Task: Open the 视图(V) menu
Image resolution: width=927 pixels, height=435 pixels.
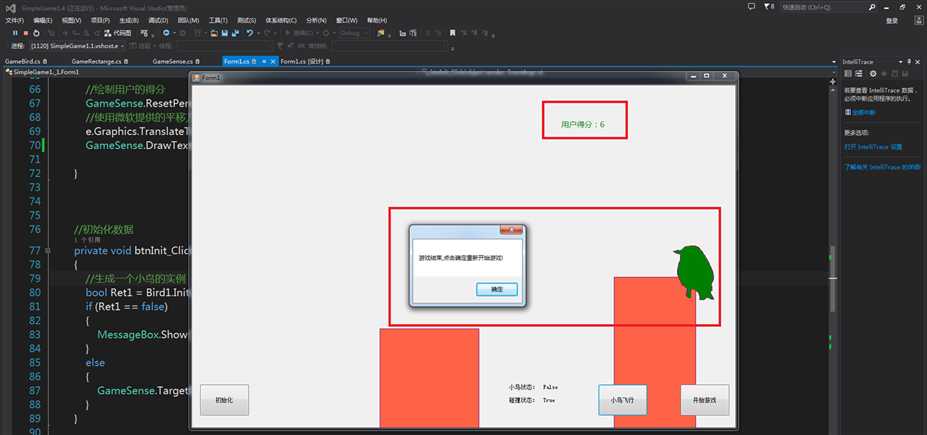Action: pyautogui.click(x=71, y=20)
